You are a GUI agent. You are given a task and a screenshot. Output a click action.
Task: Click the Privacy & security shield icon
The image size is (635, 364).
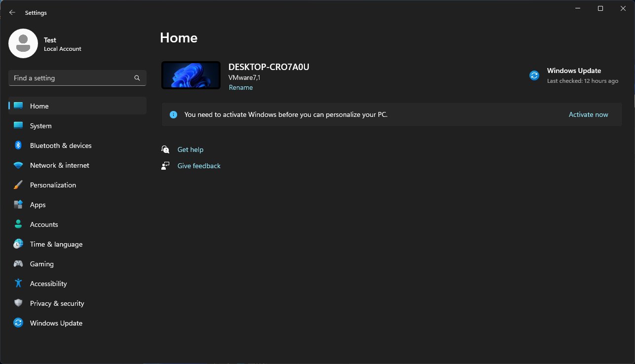[18, 303]
